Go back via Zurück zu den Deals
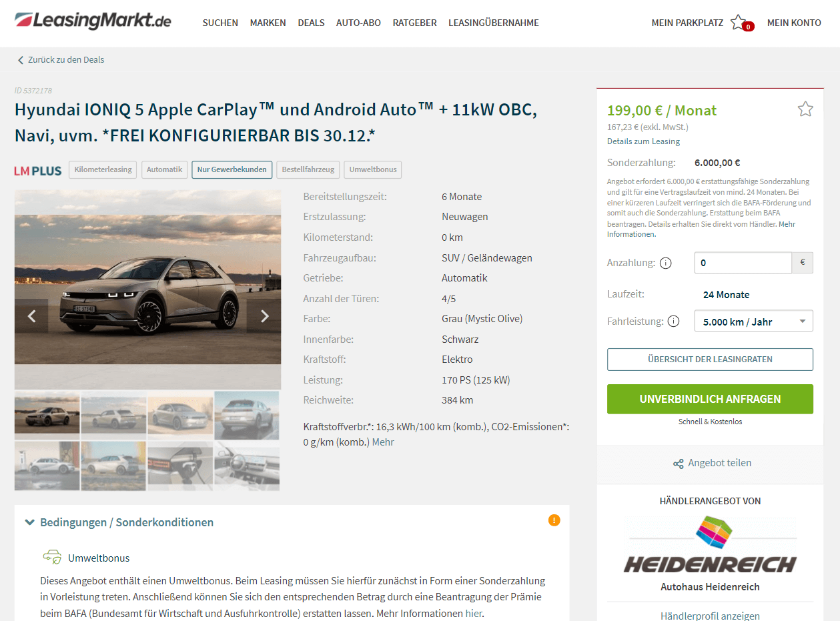 tap(66, 60)
